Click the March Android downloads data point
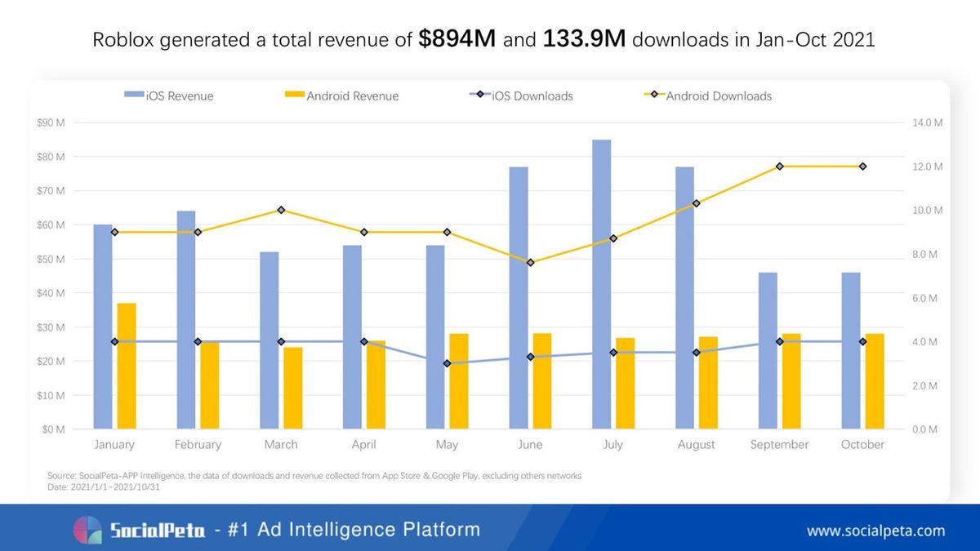Screen dimensions: 980x551 click(x=281, y=210)
